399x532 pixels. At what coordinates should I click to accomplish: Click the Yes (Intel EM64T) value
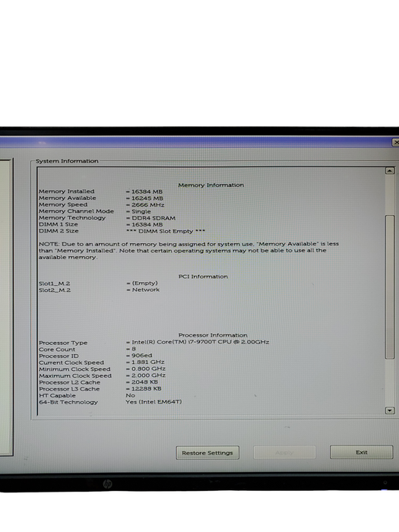click(154, 402)
